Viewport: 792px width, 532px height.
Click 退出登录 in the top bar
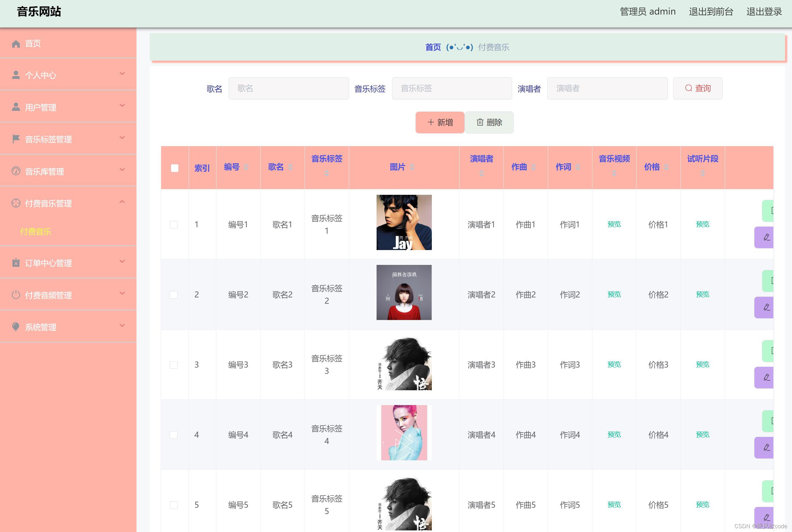tap(764, 12)
